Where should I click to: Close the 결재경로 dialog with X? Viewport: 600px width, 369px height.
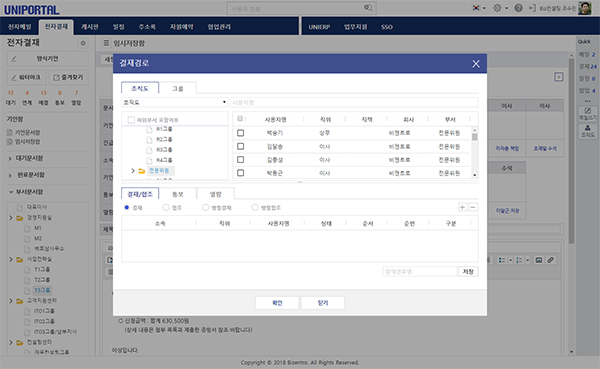[476, 64]
